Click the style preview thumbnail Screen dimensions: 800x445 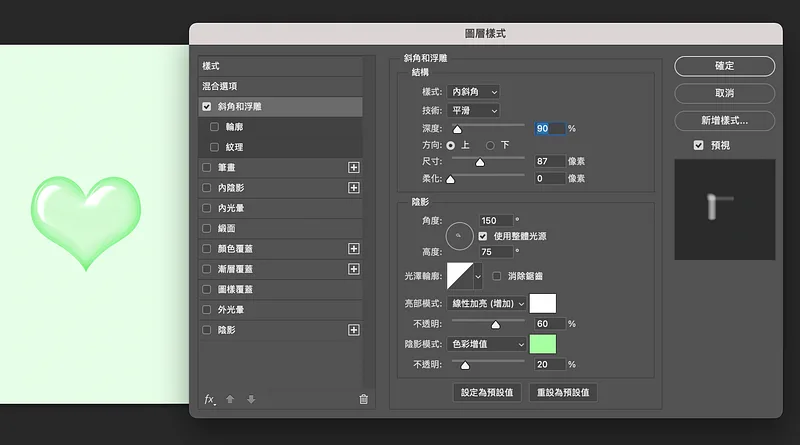point(724,209)
